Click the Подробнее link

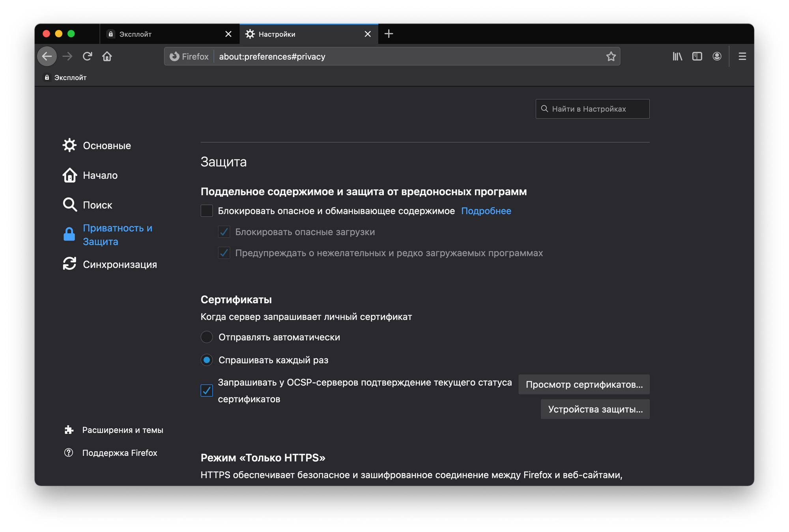pos(486,211)
